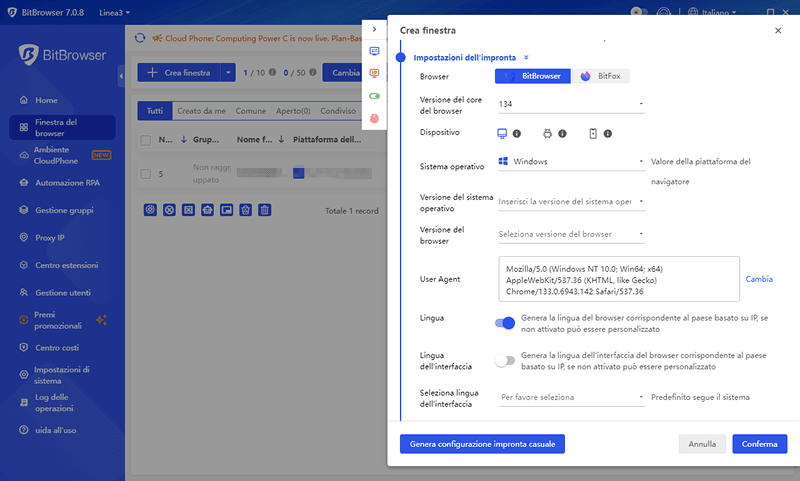This screenshot has width=800, height=481.
Task: Select the desktop computer device
Action: [x=502, y=133]
